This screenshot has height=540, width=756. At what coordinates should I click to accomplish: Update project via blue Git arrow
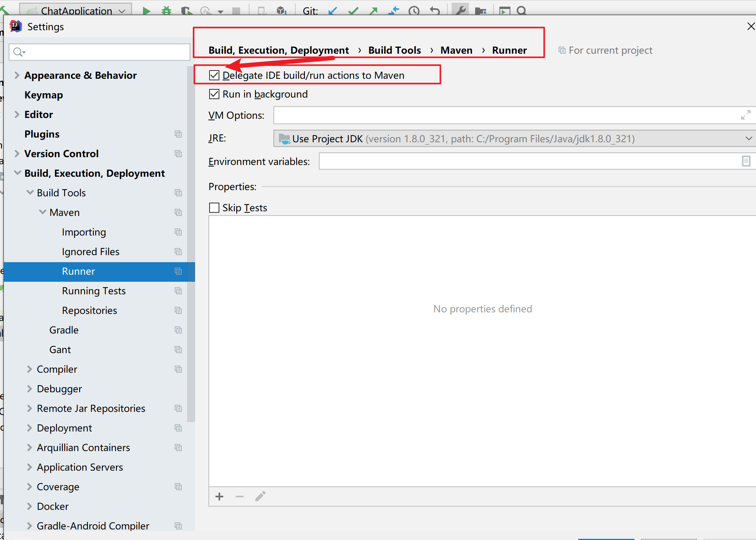[x=333, y=11]
